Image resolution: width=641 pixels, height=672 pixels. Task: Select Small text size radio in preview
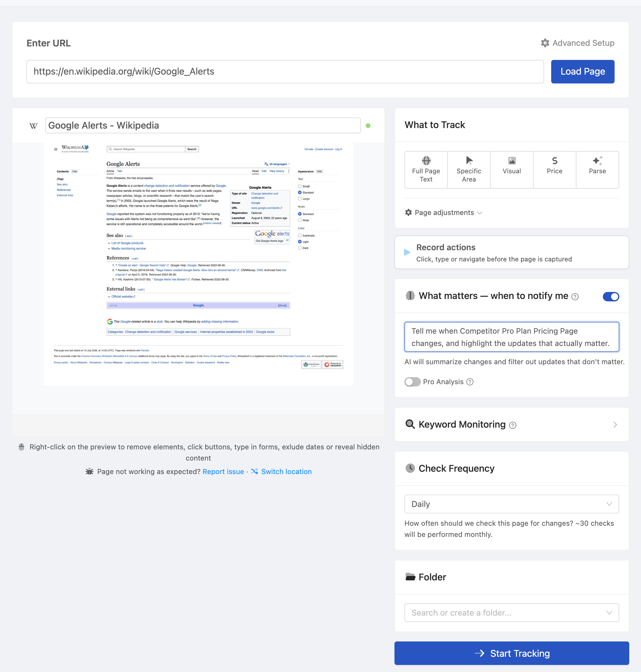300,187
